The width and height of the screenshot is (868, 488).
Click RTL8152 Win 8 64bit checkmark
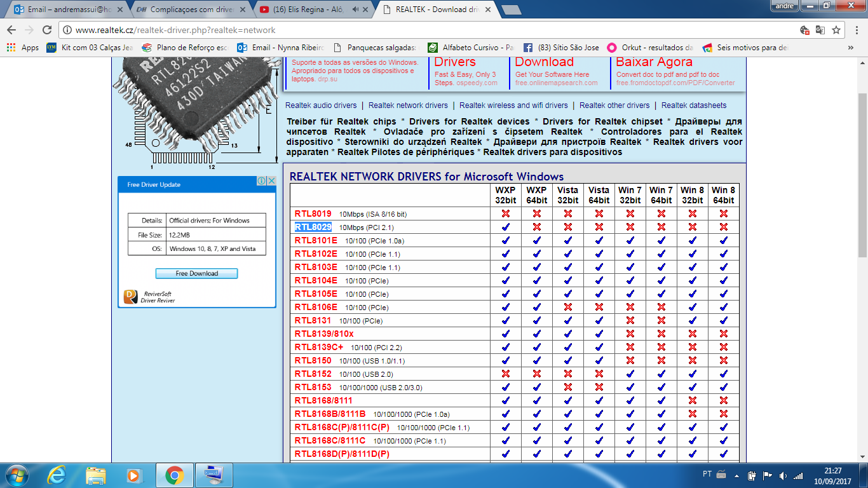click(723, 374)
